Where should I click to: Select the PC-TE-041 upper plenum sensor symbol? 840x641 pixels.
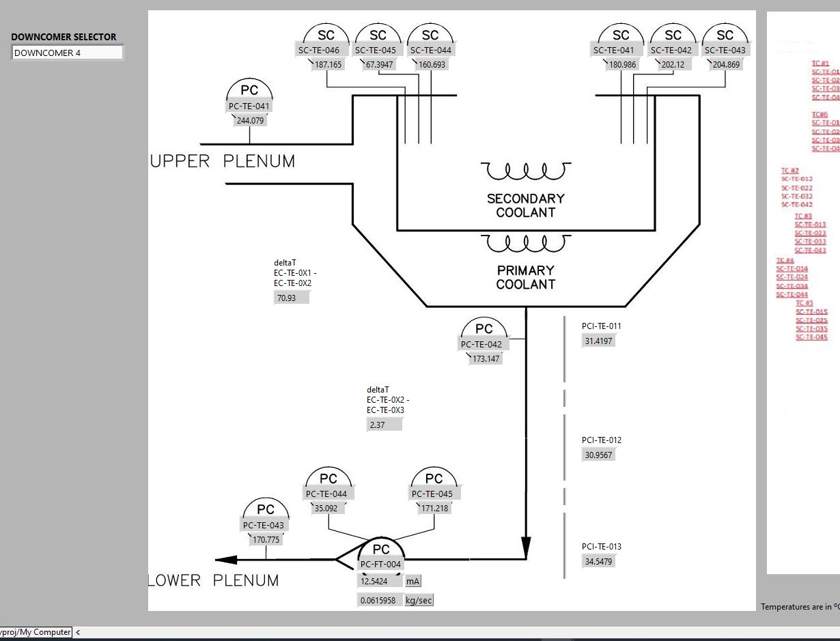pos(249,94)
